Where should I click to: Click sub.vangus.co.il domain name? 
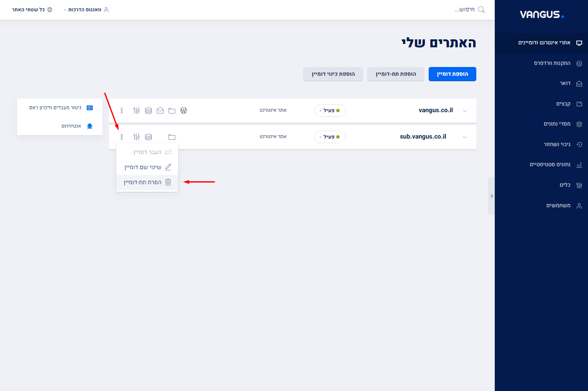(423, 136)
